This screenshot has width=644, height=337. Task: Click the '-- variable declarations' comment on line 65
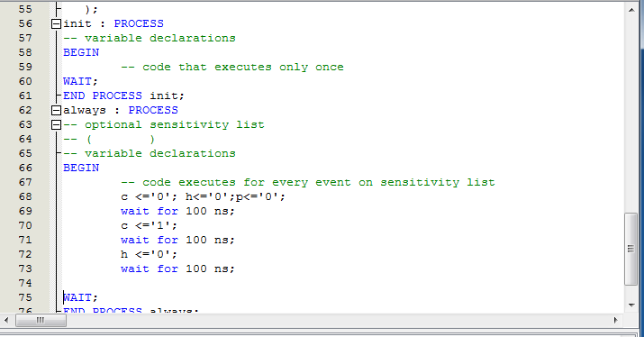pyautogui.click(x=150, y=153)
